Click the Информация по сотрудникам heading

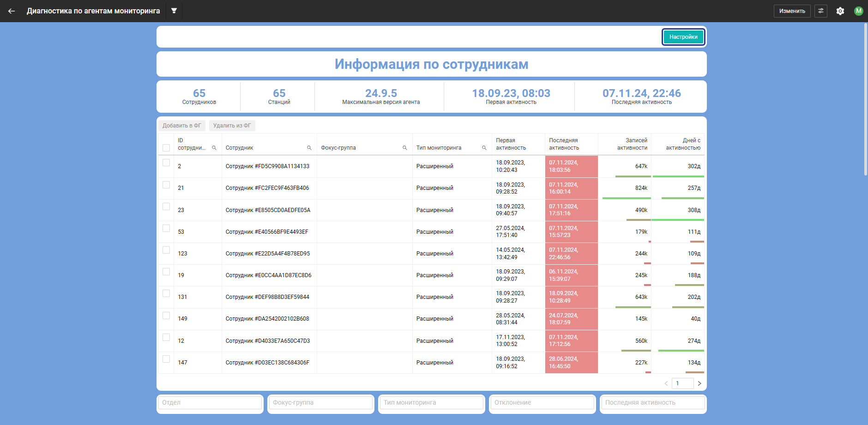click(432, 64)
